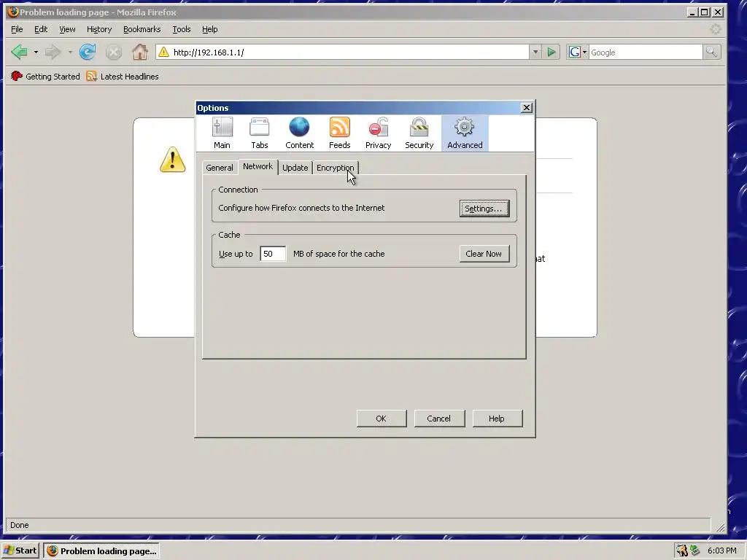Viewport: 747px width, 560px height.
Task: Open the Getting Started bookmark
Action: [x=45, y=76]
